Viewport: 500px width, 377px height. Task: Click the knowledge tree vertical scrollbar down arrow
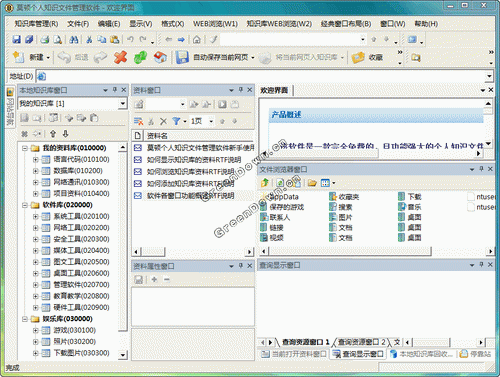[123, 355]
